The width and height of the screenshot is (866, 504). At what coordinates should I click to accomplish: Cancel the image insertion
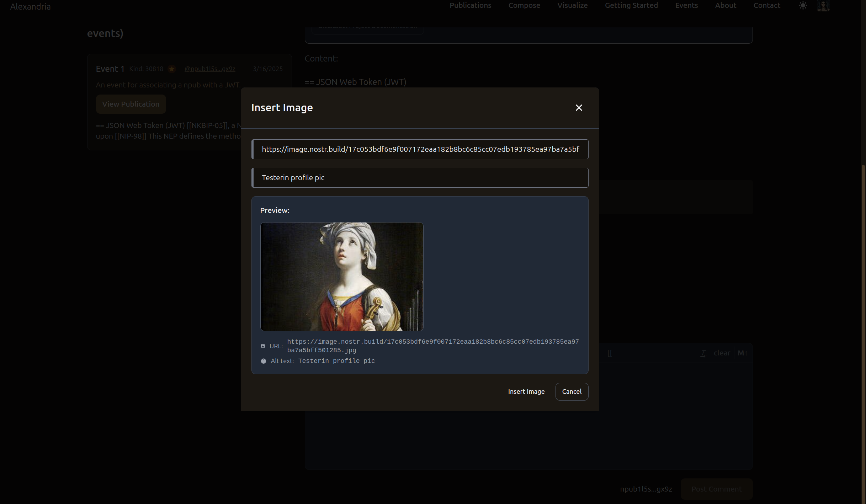(572, 391)
